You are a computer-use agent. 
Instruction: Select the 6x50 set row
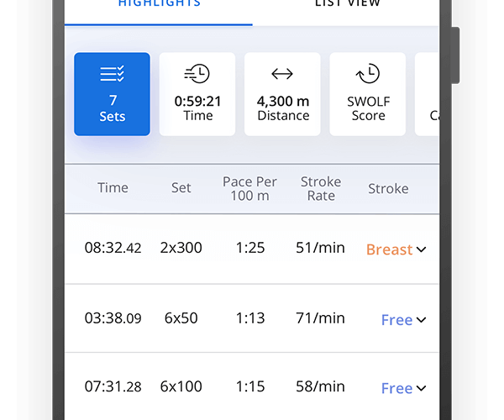point(181,319)
